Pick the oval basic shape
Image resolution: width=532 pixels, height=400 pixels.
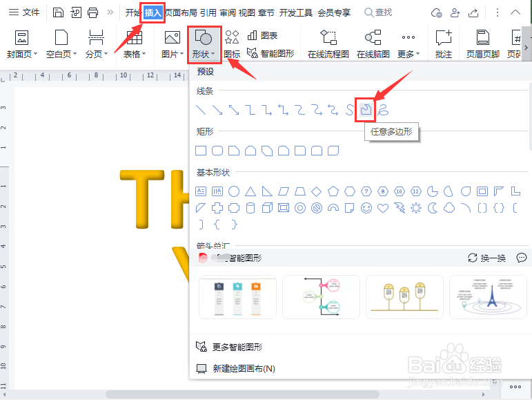tap(234, 191)
